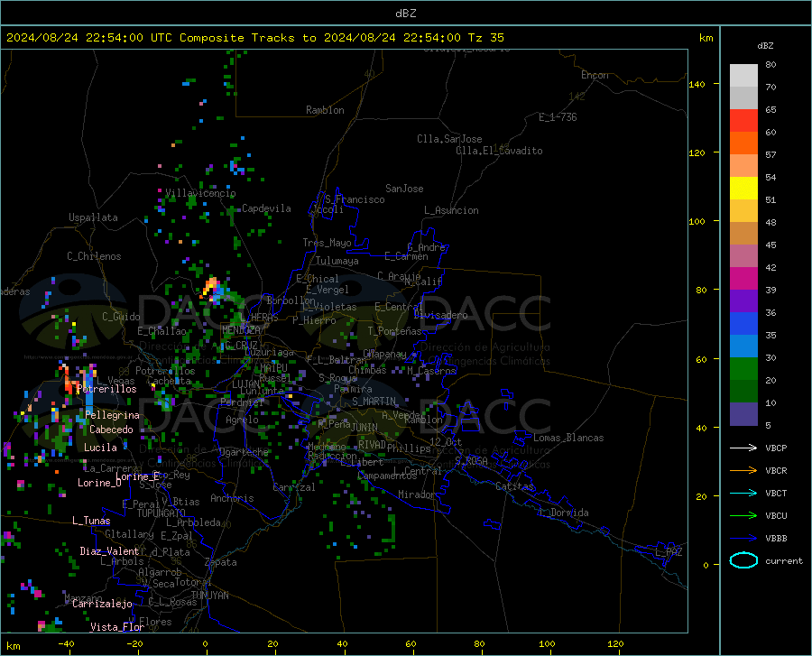Click the L_Asuncion map label
The image size is (812, 656).
451,210
